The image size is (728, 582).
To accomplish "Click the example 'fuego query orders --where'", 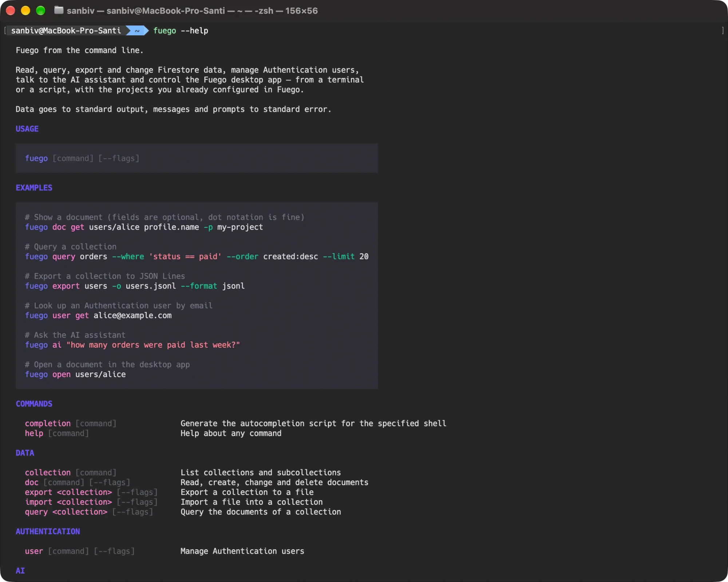I will (197, 257).
